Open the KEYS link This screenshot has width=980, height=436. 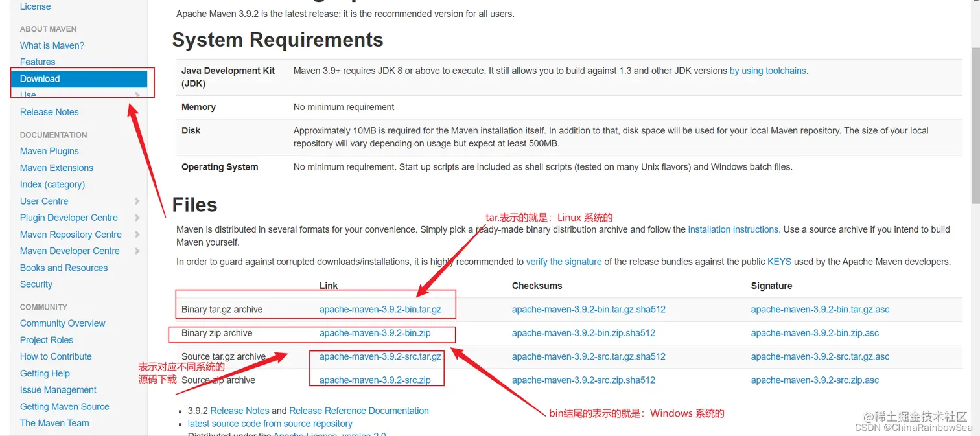click(x=779, y=262)
